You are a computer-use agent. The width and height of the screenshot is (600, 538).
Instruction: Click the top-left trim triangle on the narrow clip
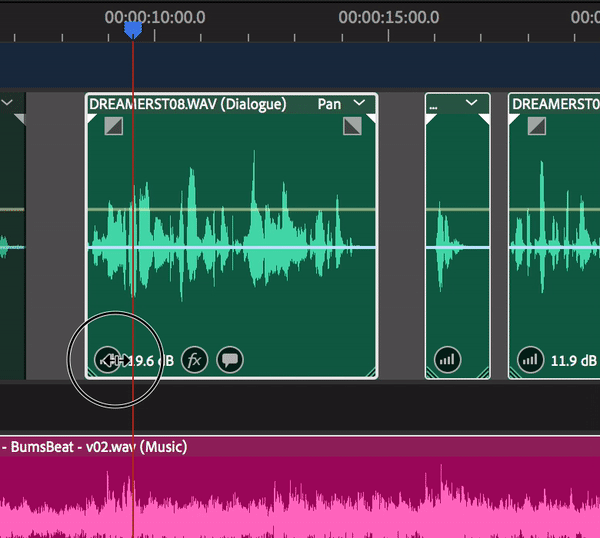tap(430, 119)
